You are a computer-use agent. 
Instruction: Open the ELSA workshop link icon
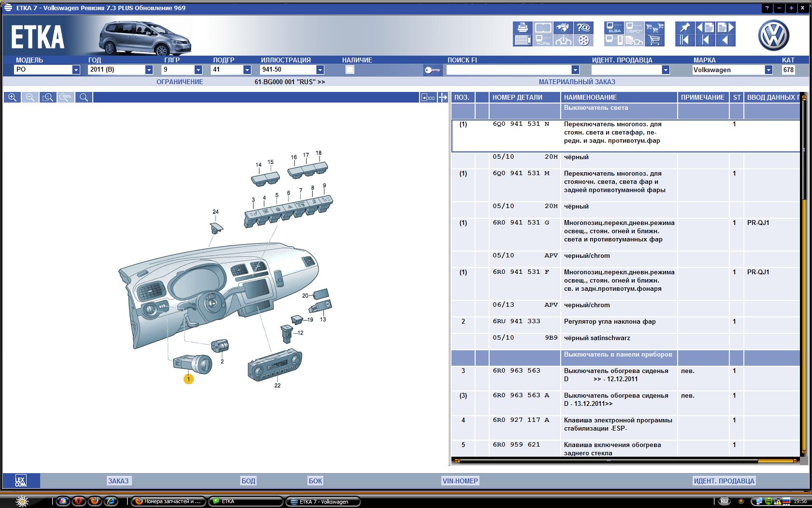614,28
